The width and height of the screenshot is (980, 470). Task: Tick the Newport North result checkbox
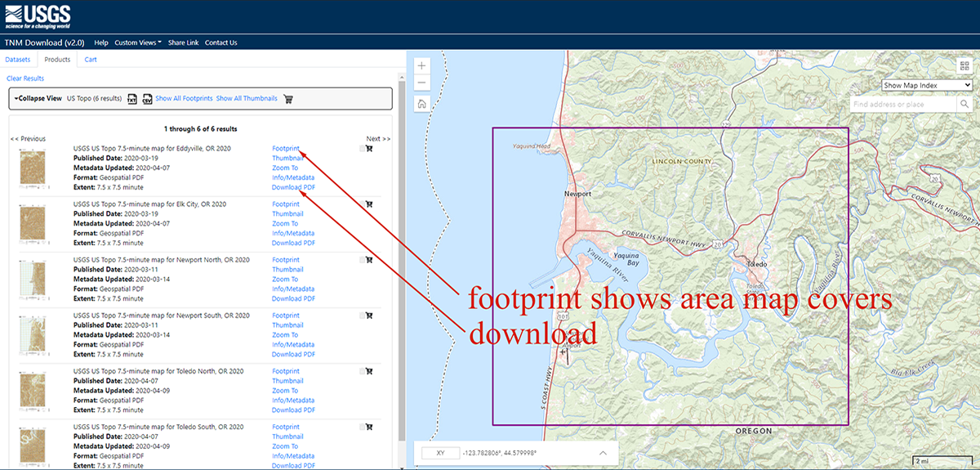362,260
